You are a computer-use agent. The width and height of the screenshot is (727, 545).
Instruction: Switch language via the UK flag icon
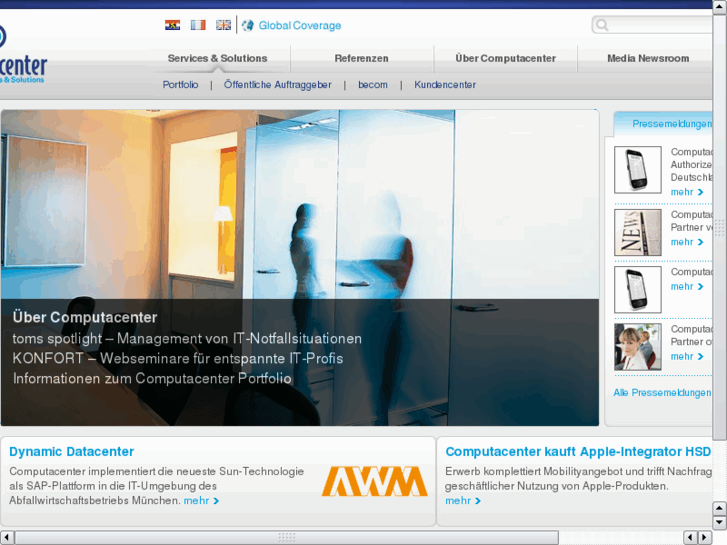223,25
